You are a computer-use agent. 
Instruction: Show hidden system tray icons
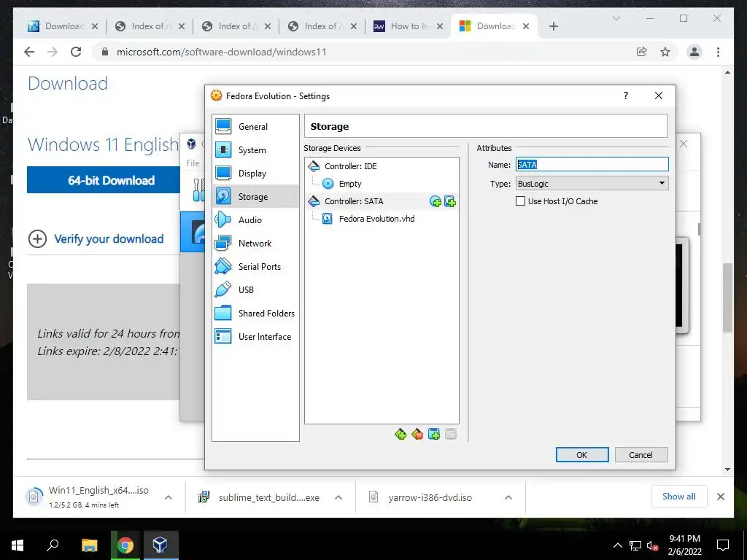(617, 545)
